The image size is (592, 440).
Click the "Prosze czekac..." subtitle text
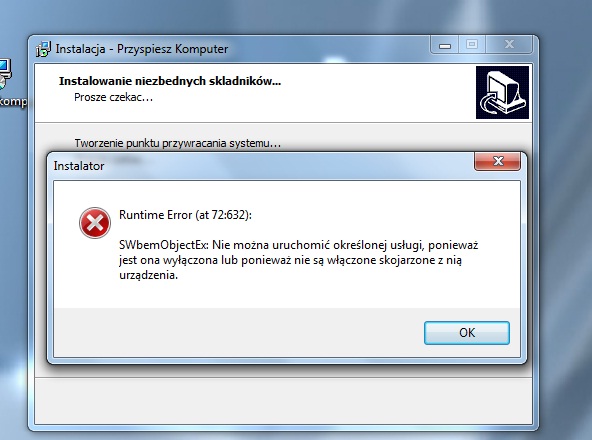[x=113, y=97]
